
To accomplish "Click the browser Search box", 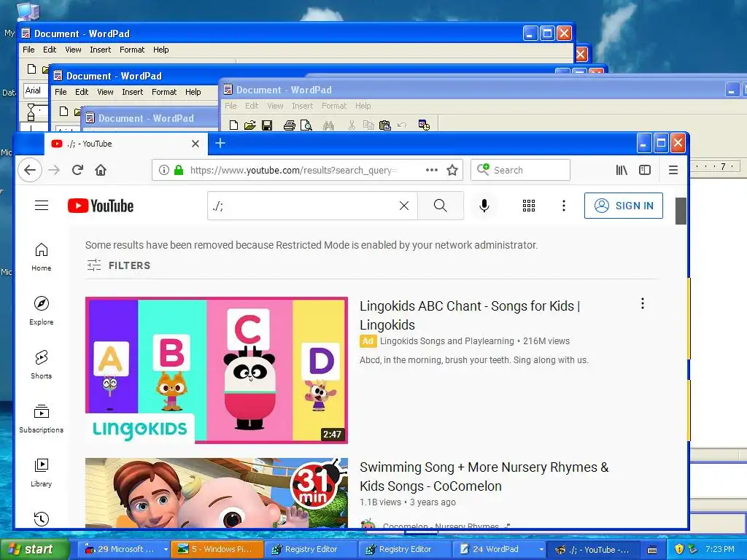I will pos(520,170).
